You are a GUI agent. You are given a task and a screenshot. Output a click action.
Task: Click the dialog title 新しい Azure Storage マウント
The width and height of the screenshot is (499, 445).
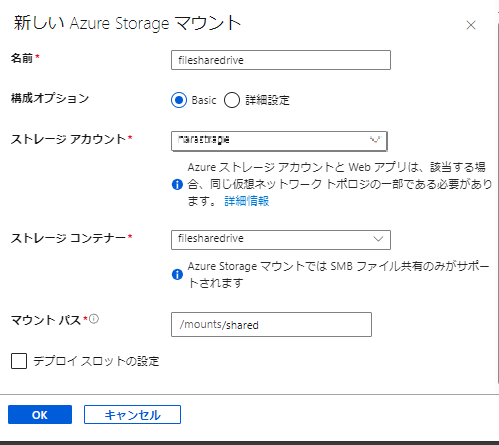click(127, 23)
